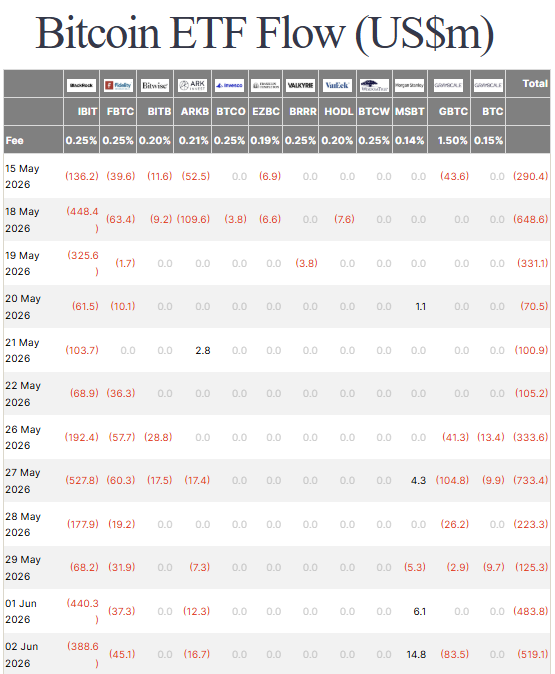Click the Fee row label

(15, 141)
